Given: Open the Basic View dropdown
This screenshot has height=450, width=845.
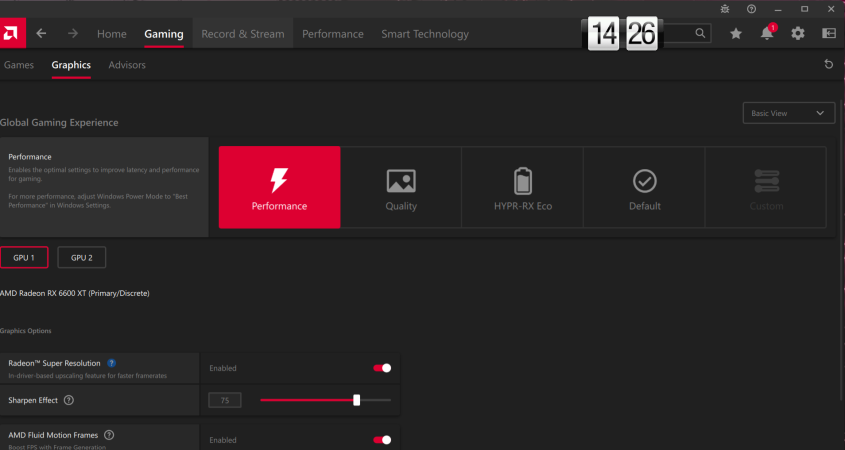Looking at the screenshot, I should (788, 113).
